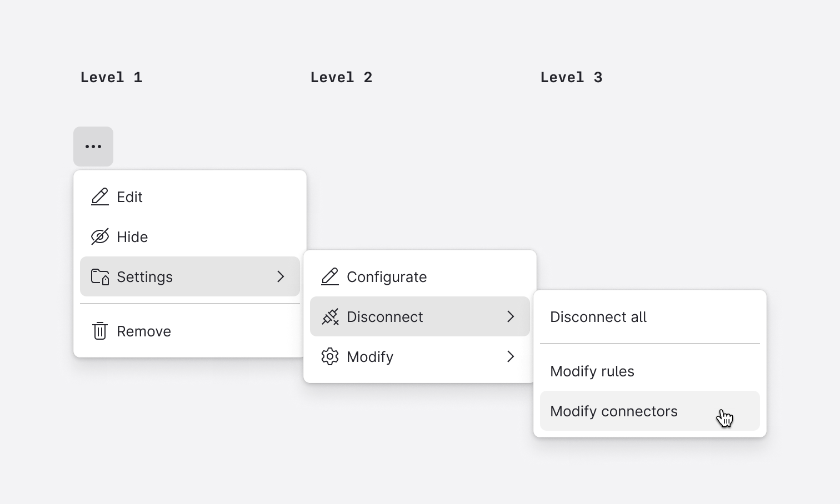Choose Modify rules in the submenu
Image resolution: width=840 pixels, height=504 pixels.
(592, 371)
